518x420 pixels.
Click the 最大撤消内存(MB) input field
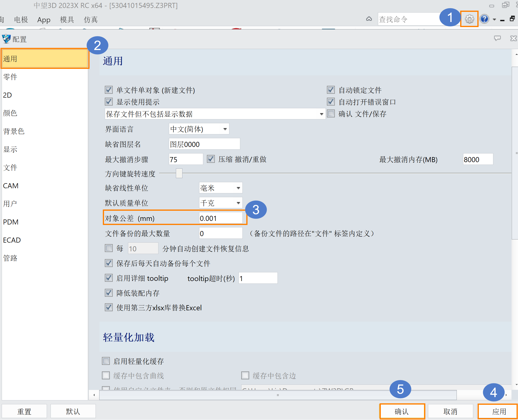(x=478, y=159)
